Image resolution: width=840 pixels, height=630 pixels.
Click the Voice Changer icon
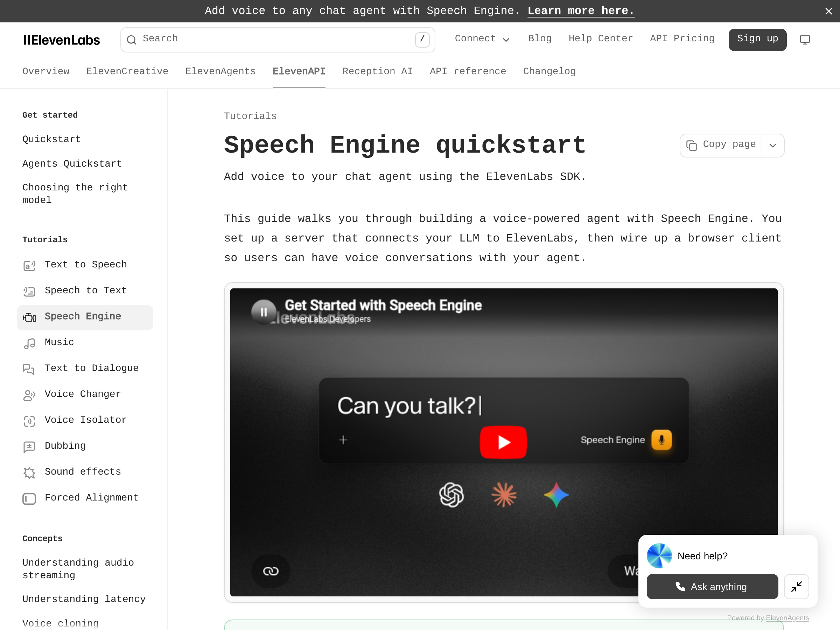click(29, 395)
